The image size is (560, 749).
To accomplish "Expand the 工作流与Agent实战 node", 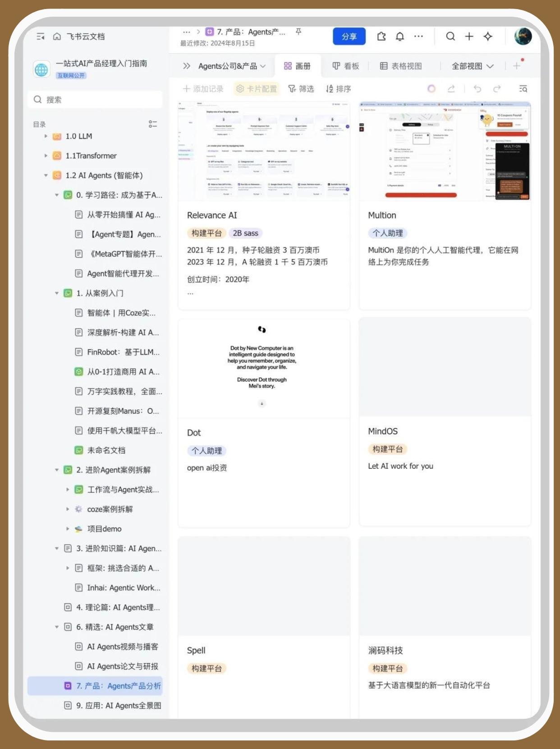I will click(68, 490).
